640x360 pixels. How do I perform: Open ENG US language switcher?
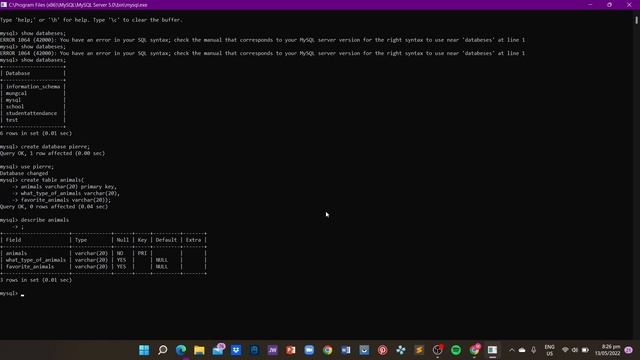[x=549, y=350]
